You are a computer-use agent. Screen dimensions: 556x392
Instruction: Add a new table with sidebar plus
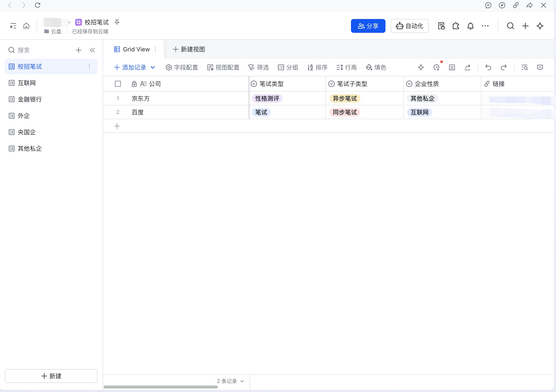79,50
